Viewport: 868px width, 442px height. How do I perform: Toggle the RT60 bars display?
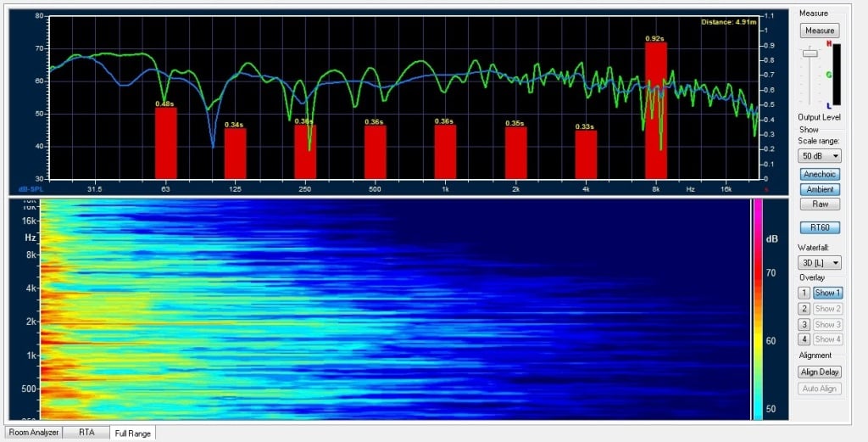tap(820, 227)
